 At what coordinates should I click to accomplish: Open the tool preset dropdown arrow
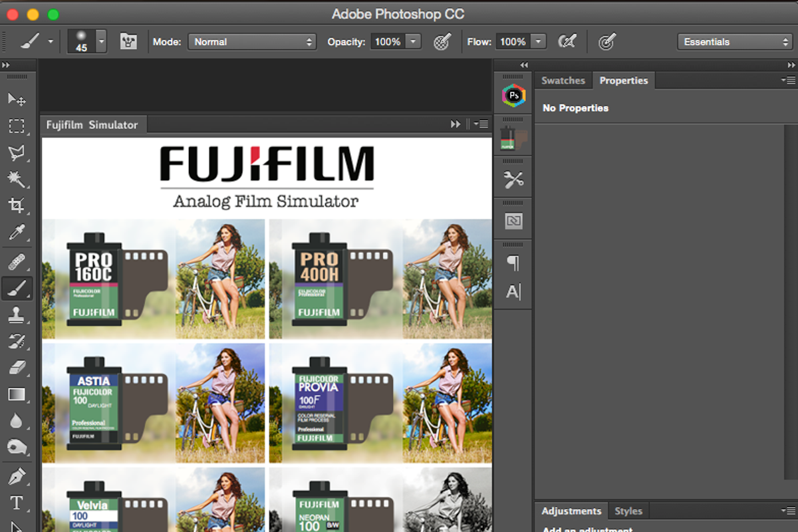(51, 41)
